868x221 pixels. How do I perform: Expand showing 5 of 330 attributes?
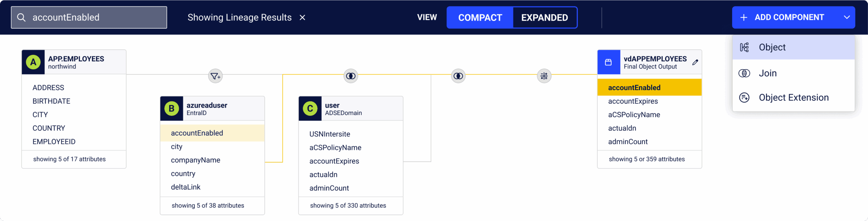tap(348, 205)
